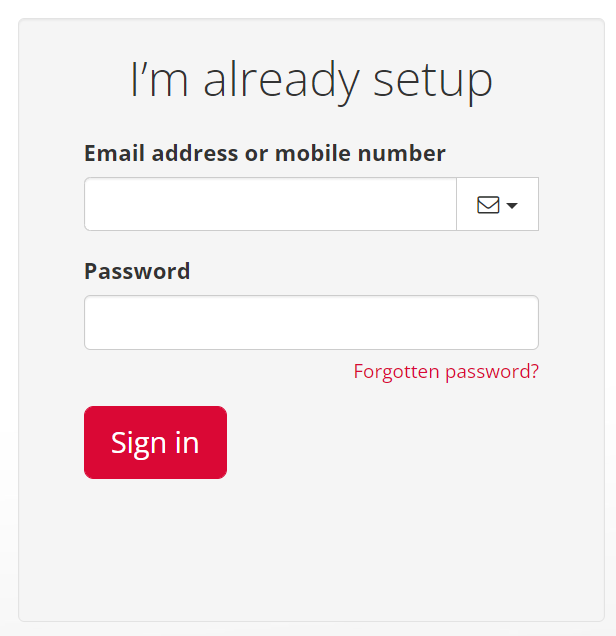
Task: Select the empty email text box
Action: (x=270, y=205)
